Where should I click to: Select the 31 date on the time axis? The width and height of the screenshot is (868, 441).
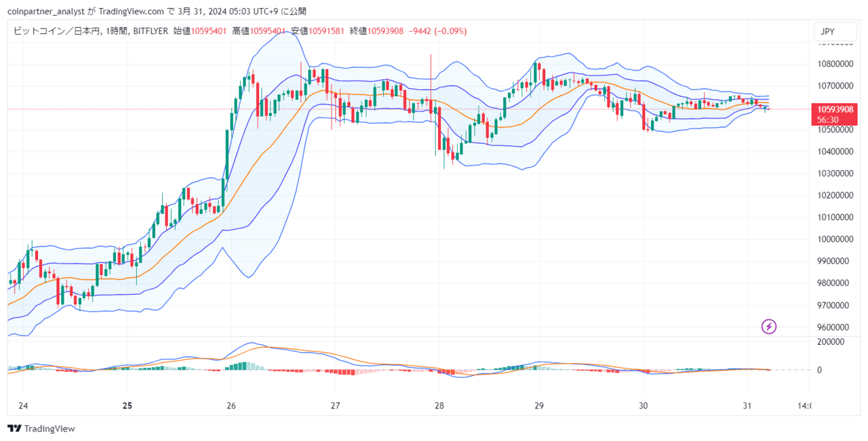(747, 406)
